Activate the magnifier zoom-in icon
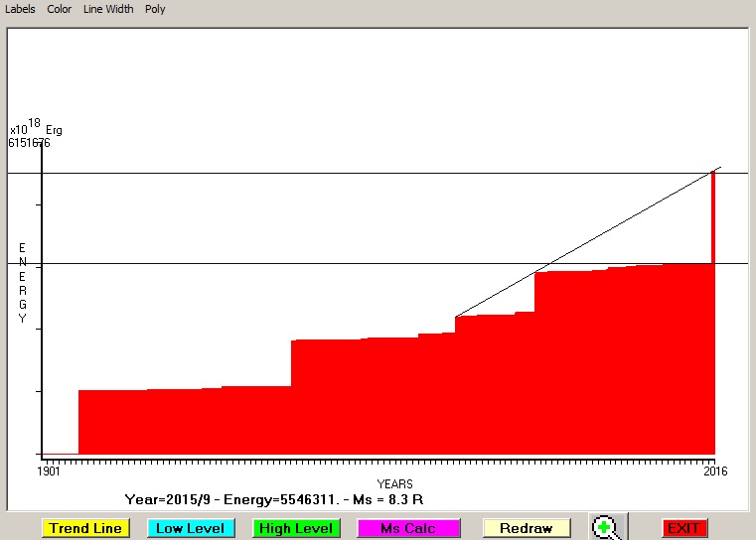756x540 pixels. (604, 528)
